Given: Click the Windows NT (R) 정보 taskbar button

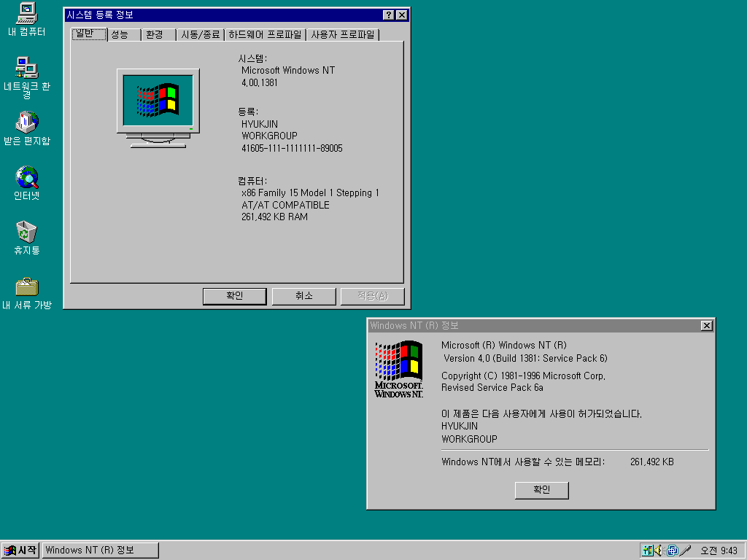Looking at the screenshot, I should 101,550.
